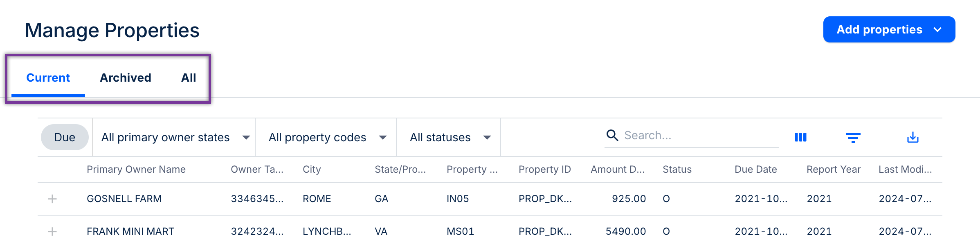Open All property codes dropdown
980x245 pixels.
(x=326, y=137)
